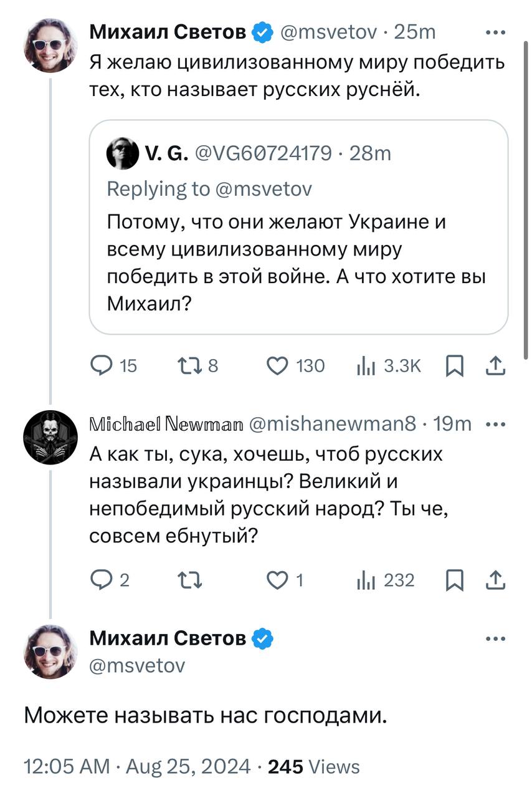Open Michael Newman's skull avatar
This screenshot has height=798, width=532.
[50, 437]
